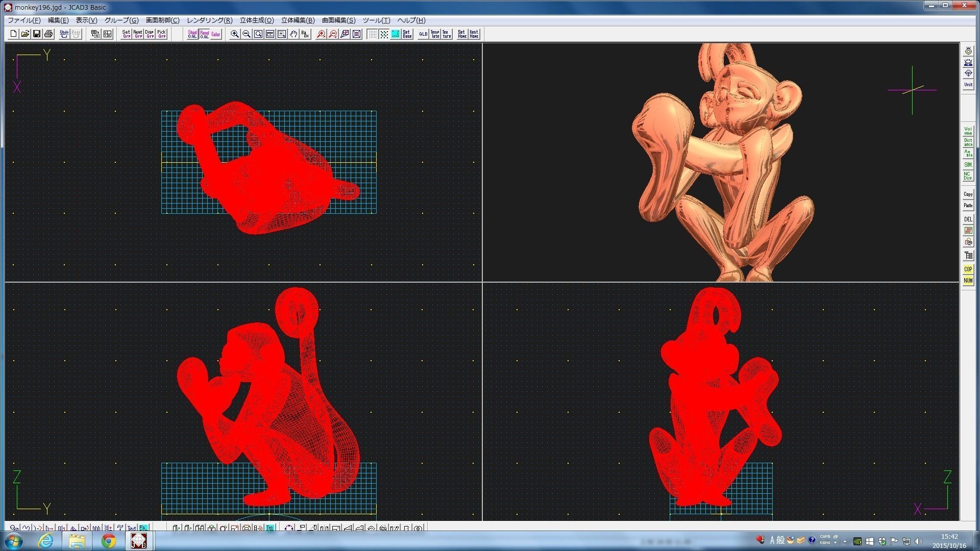Click the Shad O.GL shading icon

tap(192, 34)
